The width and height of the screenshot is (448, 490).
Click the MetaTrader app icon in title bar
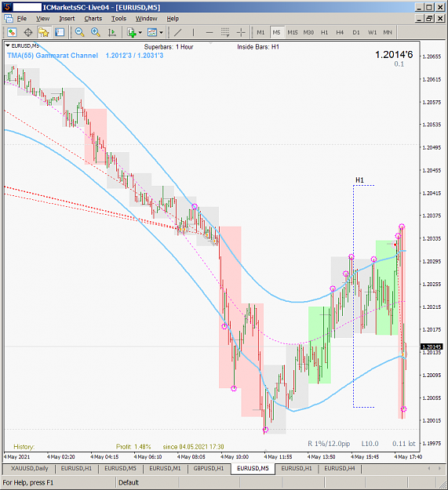pos(7,7)
